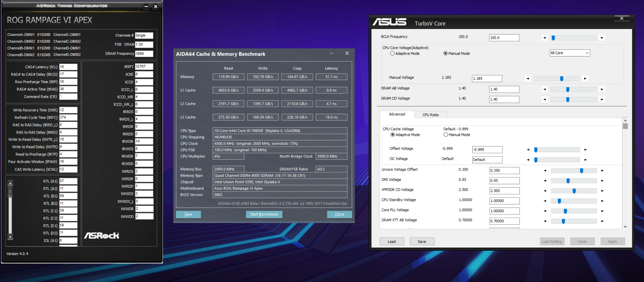Decrease OC Voltage with left arrow

click(528, 160)
